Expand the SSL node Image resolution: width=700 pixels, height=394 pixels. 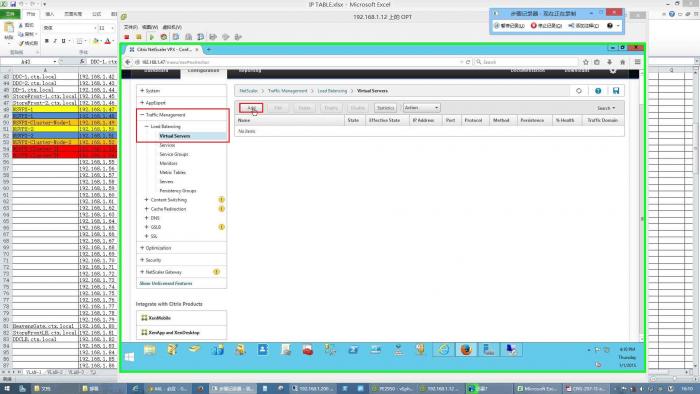click(146, 236)
